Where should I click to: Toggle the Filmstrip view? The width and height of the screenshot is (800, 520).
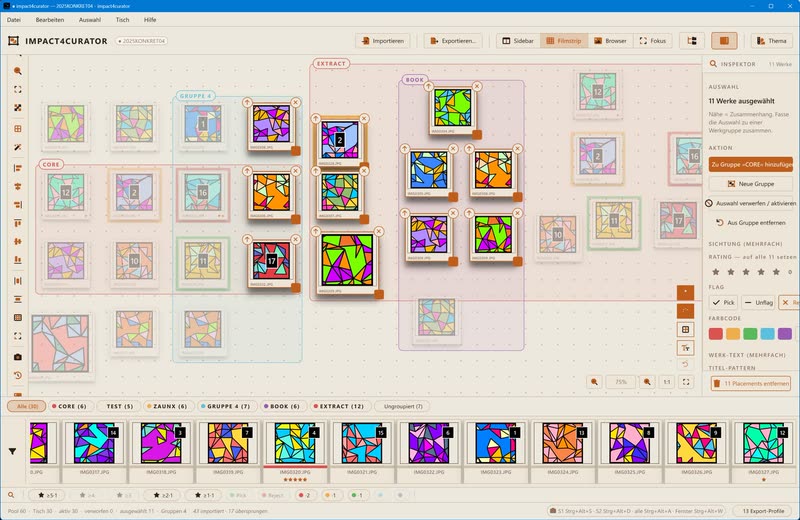tap(564, 41)
